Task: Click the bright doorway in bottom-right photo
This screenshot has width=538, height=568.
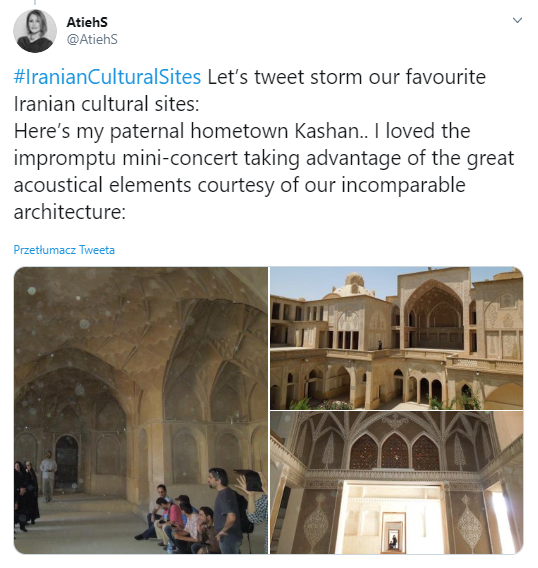Action: point(393,517)
